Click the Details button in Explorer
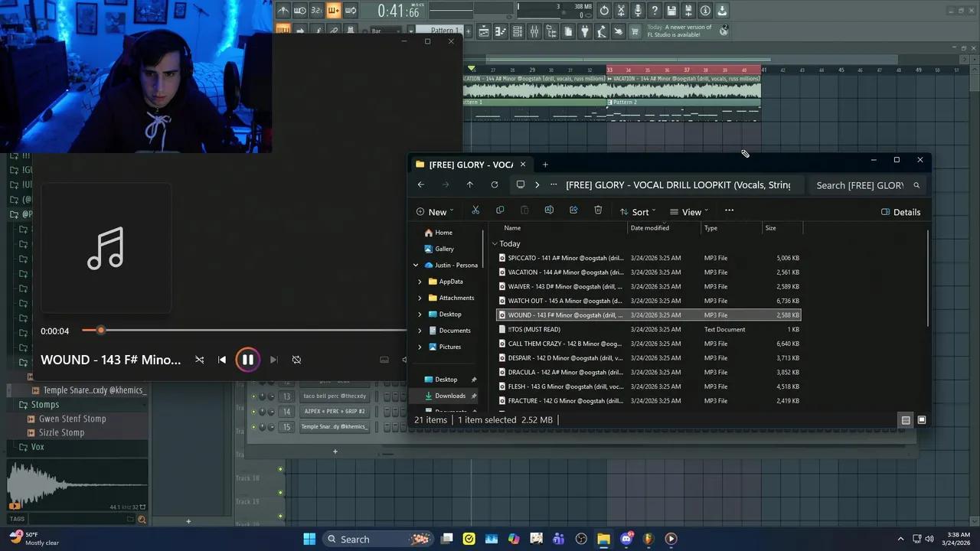The width and height of the screenshot is (980, 551). (x=901, y=212)
